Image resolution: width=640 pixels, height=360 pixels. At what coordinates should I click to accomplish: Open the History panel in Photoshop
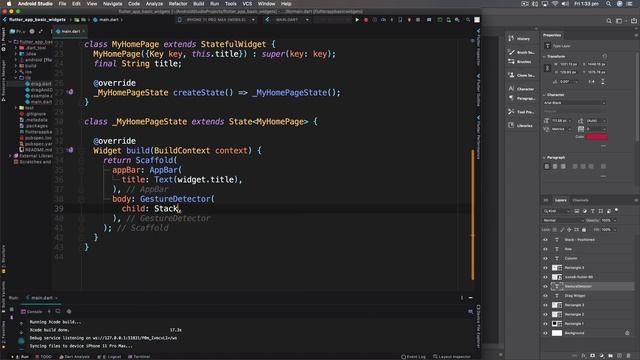pyautogui.click(x=520, y=38)
